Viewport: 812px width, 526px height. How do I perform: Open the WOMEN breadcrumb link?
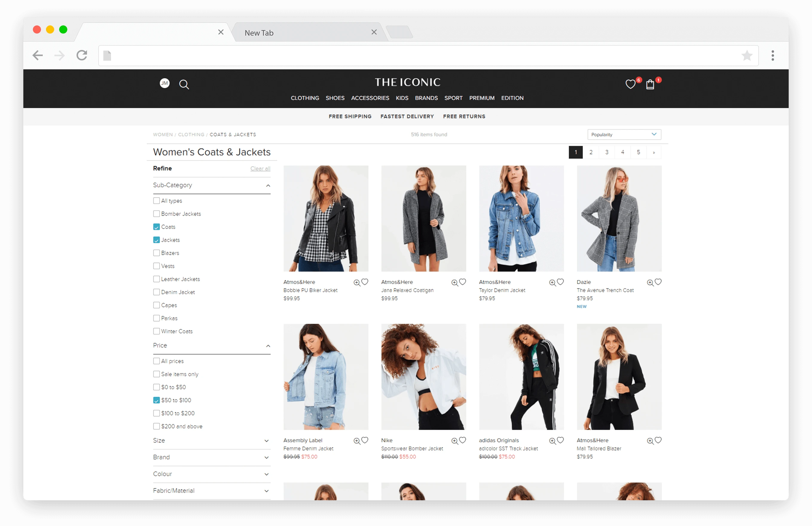(163, 135)
